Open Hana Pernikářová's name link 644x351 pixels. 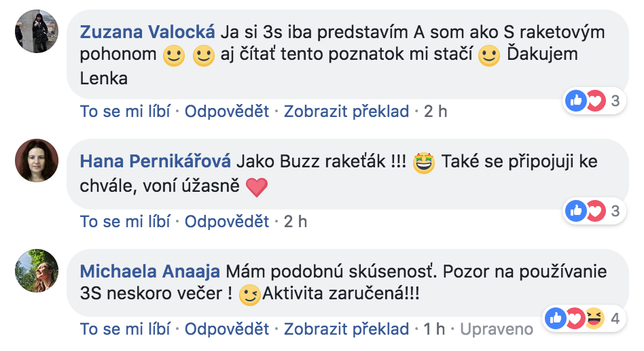[x=156, y=161]
